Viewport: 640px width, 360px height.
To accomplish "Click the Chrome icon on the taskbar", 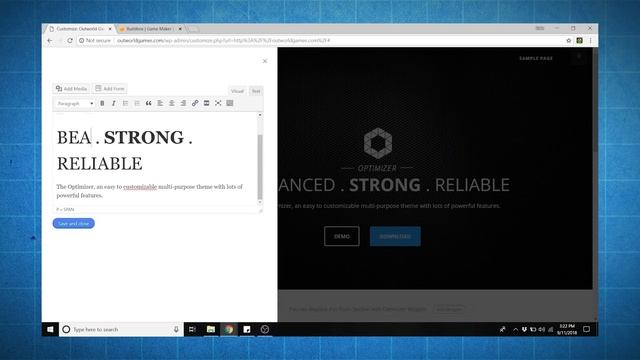I will point(229,329).
